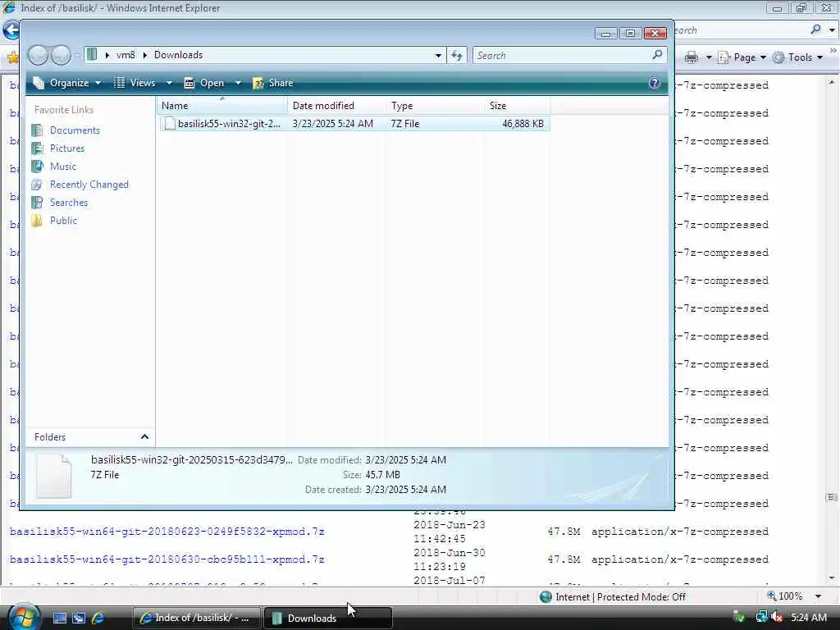
Task: Open Searches in Favorite Links
Action: click(x=69, y=203)
